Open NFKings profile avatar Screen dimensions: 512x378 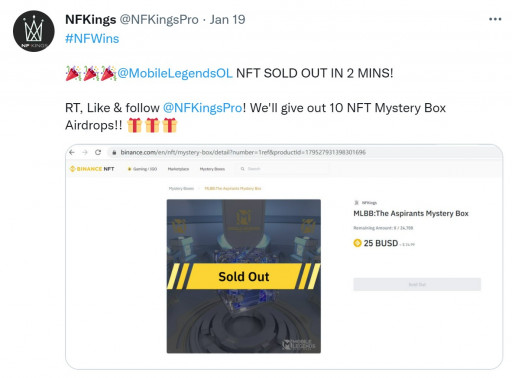pyautogui.click(x=33, y=31)
